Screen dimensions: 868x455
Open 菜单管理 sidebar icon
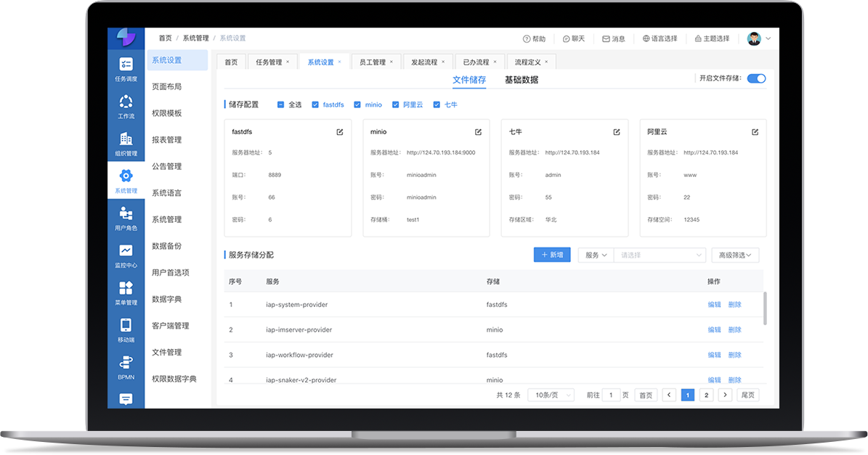[x=126, y=293]
